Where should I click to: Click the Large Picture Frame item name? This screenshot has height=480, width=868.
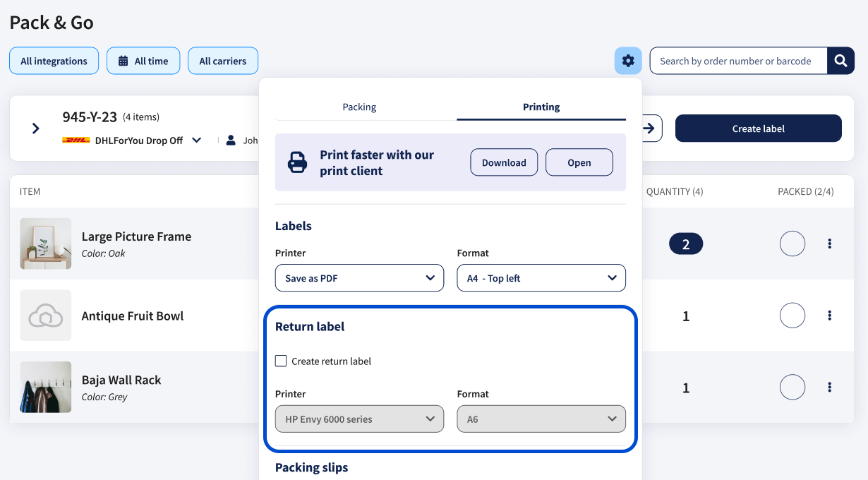click(x=136, y=236)
